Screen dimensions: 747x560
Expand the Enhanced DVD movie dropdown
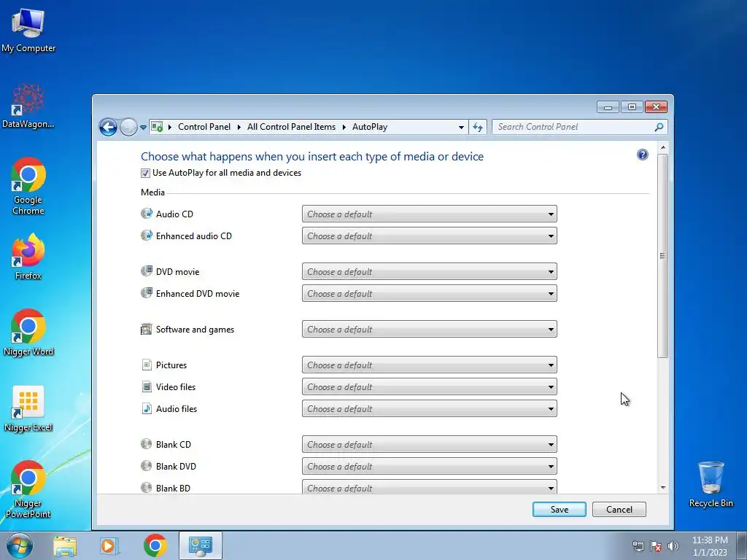(429, 293)
